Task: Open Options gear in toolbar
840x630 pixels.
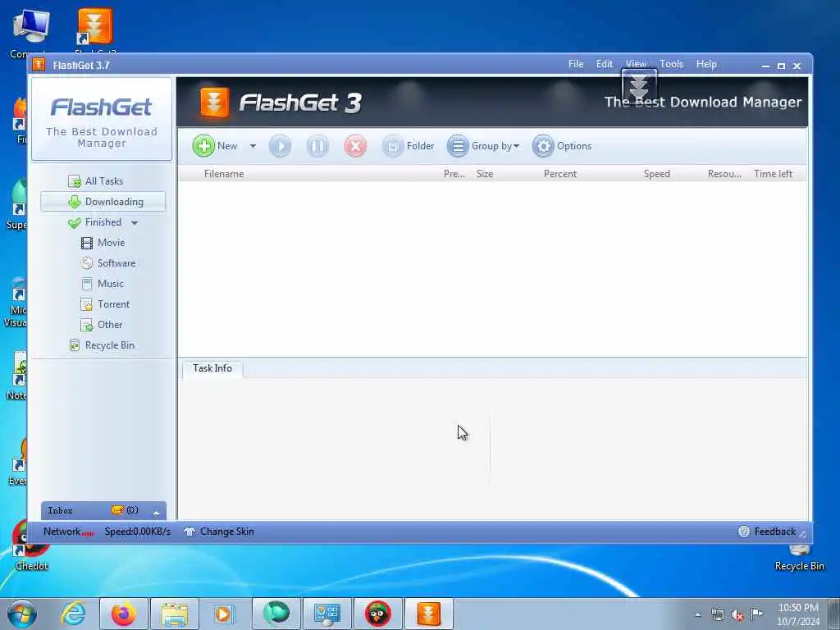Action: [562, 146]
